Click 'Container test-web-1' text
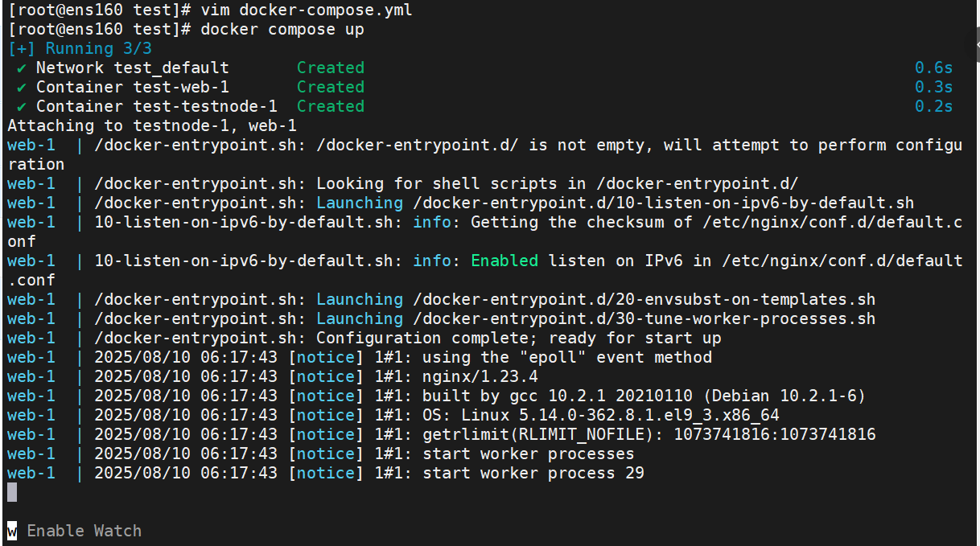Viewport: 980px width, 546px height. click(x=133, y=87)
